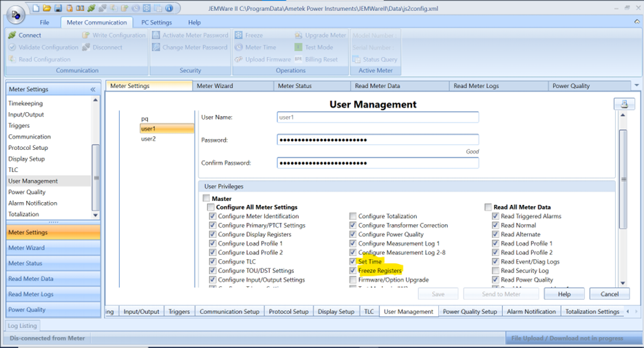Click Change Meter Password in ribbon
This screenshot has height=348, width=644.
pos(190,47)
